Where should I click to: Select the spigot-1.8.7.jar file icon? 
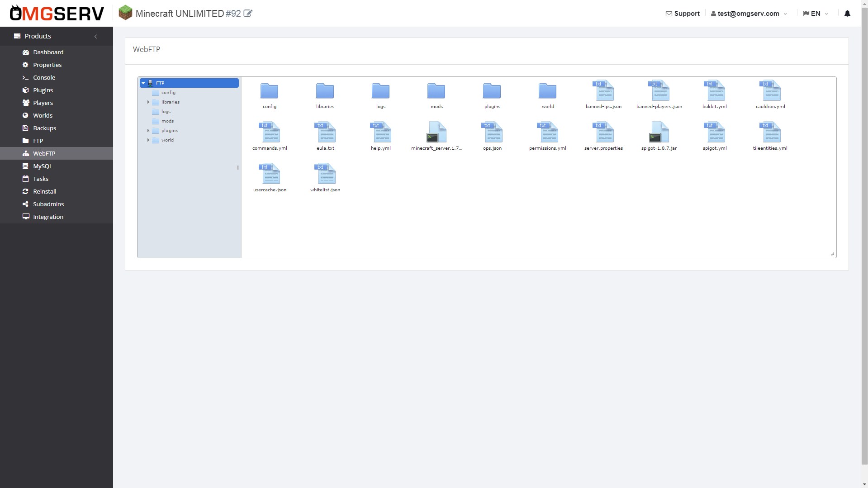click(x=659, y=132)
